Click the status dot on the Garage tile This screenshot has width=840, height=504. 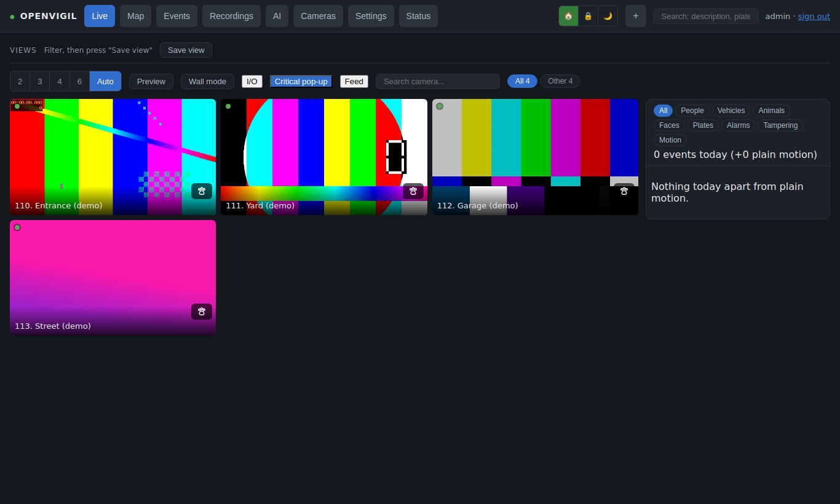coord(440,106)
